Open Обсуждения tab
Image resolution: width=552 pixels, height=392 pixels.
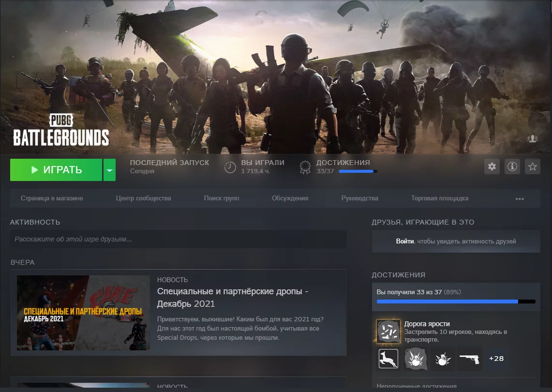290,198
